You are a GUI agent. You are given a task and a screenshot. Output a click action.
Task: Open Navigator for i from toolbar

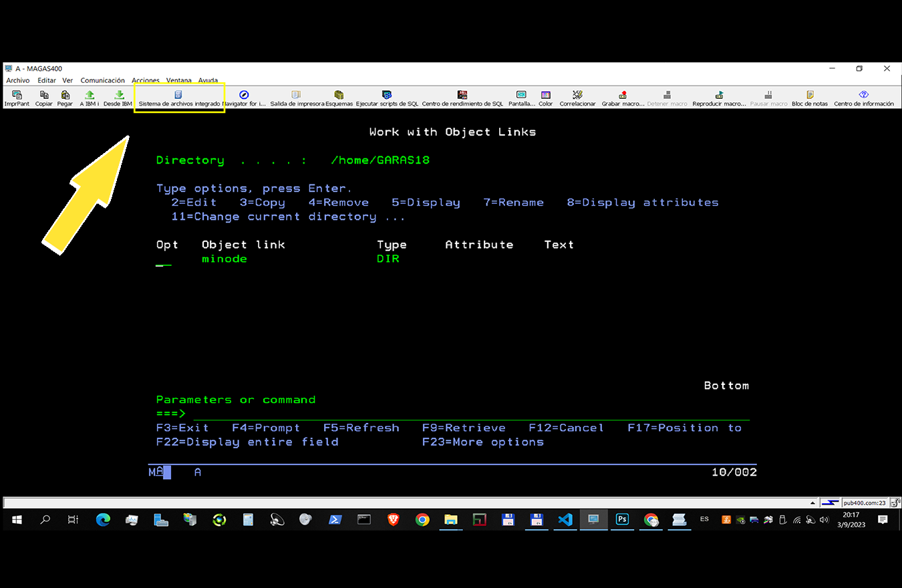(244, 98)
